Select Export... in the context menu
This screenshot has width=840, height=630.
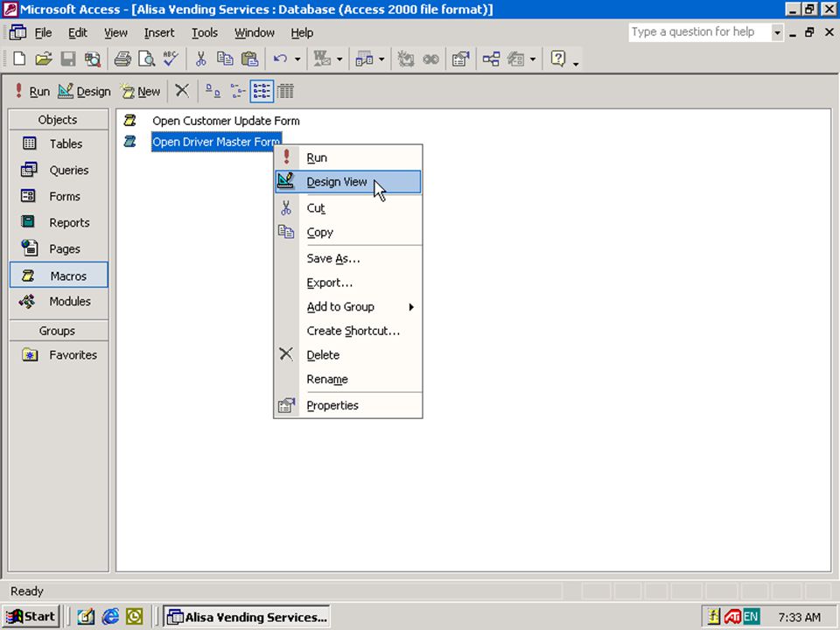[348, 283]
